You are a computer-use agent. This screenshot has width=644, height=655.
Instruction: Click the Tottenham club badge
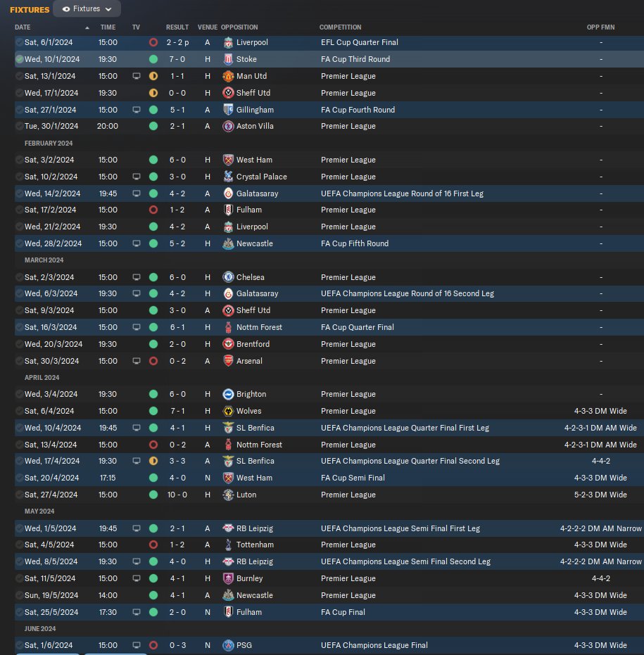coord(228,545)
